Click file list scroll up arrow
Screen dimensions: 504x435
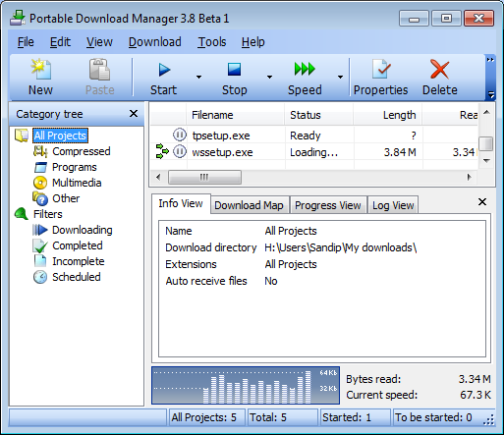486,112
